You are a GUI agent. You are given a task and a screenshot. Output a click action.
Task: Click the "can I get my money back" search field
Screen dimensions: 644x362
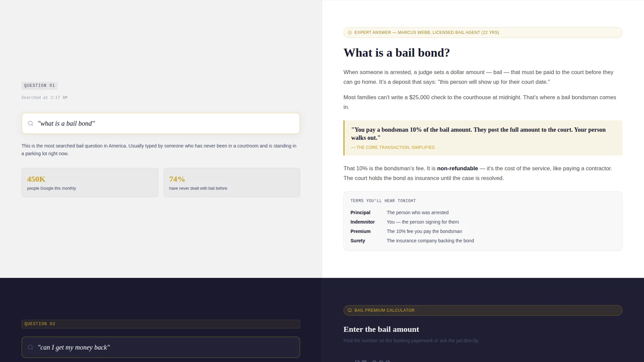161,347
